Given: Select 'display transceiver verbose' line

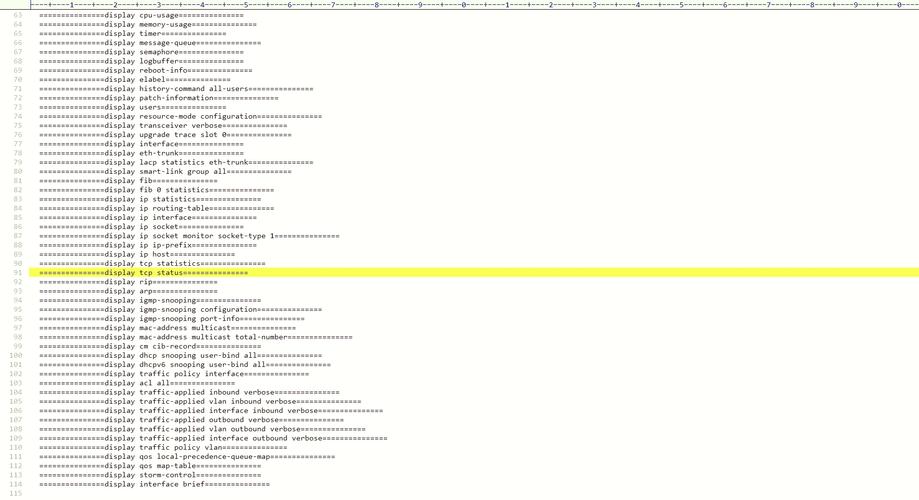Looking at the screenshot, I should pos(163,125).
